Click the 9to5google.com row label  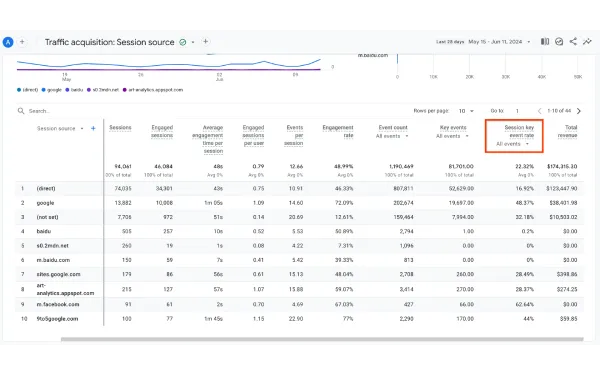tap(57, 319)
